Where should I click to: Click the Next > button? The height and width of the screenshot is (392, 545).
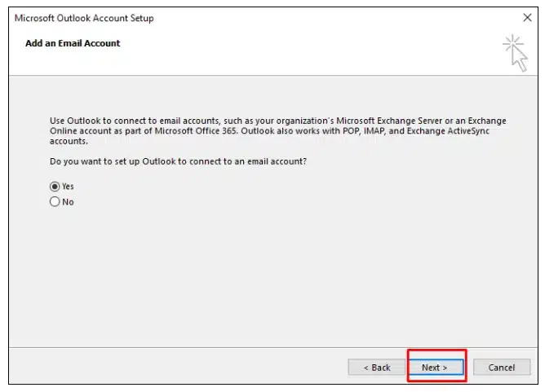click(x=436, y=368)
